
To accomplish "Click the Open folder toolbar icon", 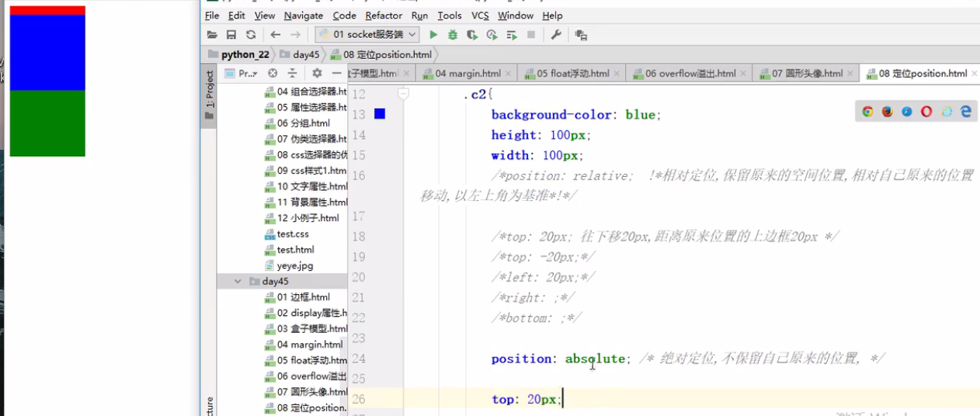I will click(x=212, y=35).
